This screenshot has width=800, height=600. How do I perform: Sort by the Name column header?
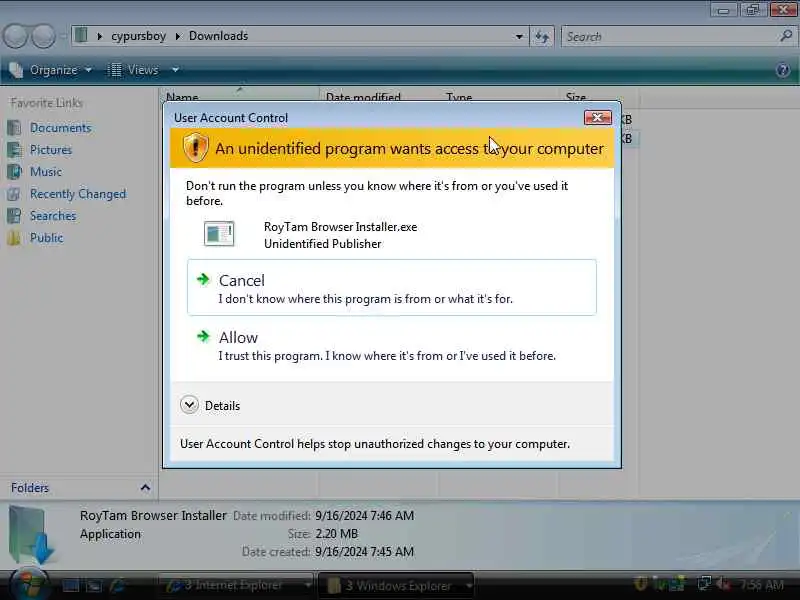pyautogui.click(x=182, y=97)
